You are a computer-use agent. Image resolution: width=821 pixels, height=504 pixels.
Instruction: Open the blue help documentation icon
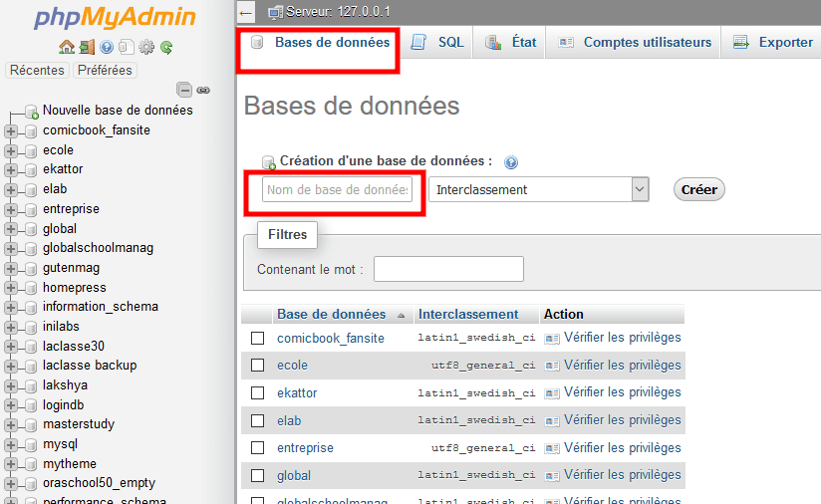click(107, 47)
